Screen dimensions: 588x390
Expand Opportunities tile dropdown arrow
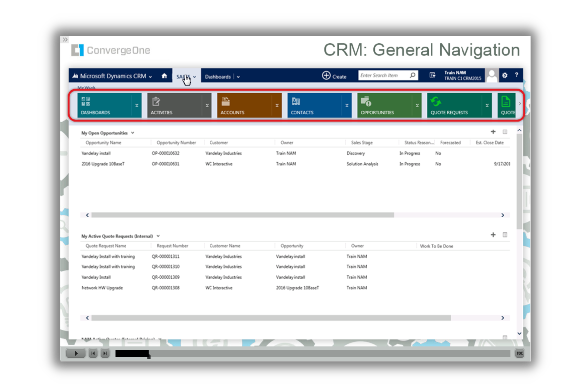click(x=417, y=105)
